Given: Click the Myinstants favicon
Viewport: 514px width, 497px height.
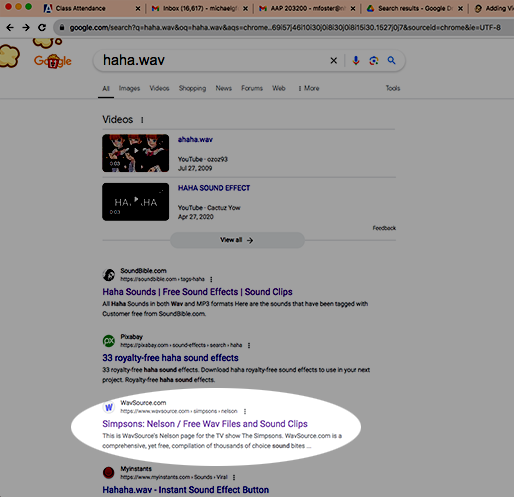Looking at the screenshot, I should point(109,473).
